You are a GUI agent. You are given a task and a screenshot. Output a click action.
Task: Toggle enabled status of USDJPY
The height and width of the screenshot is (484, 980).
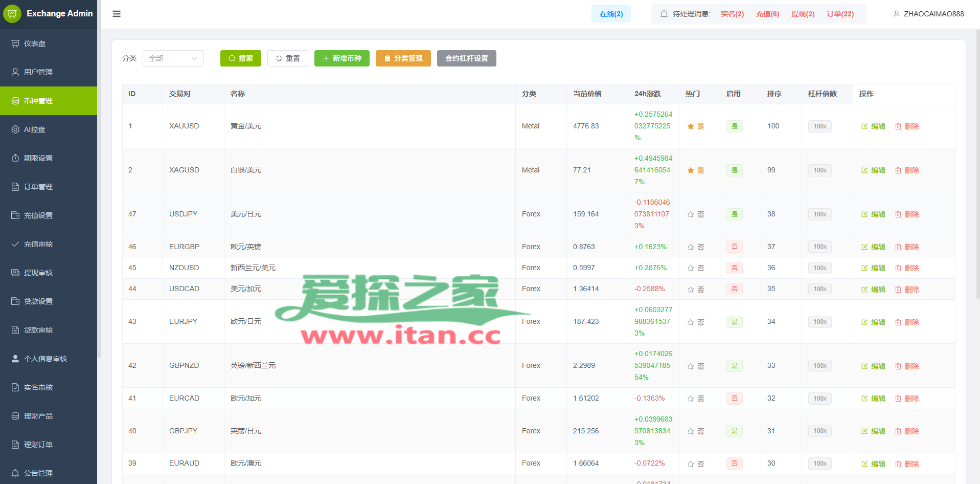735,214
